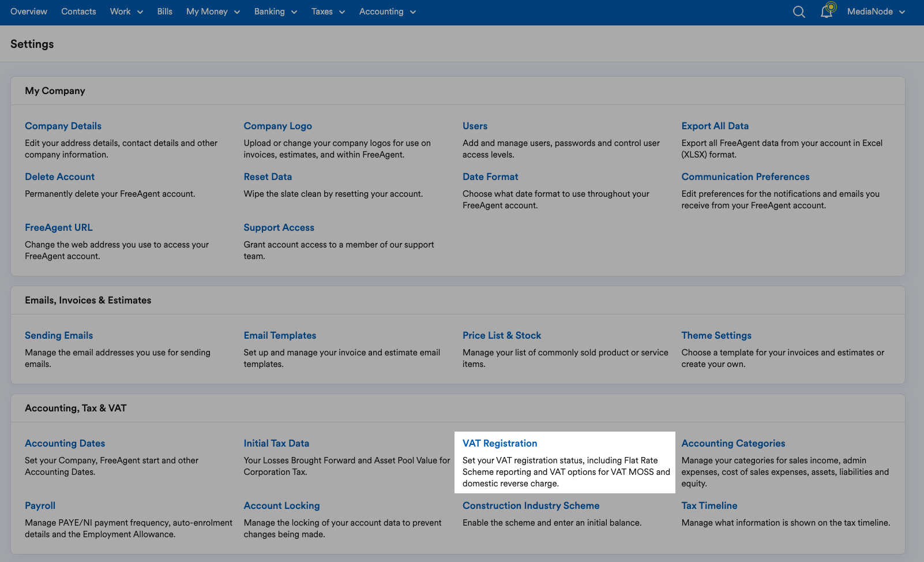Expand the Taxes navigation dropdown
924x562 pixels.
click(328, 12)
